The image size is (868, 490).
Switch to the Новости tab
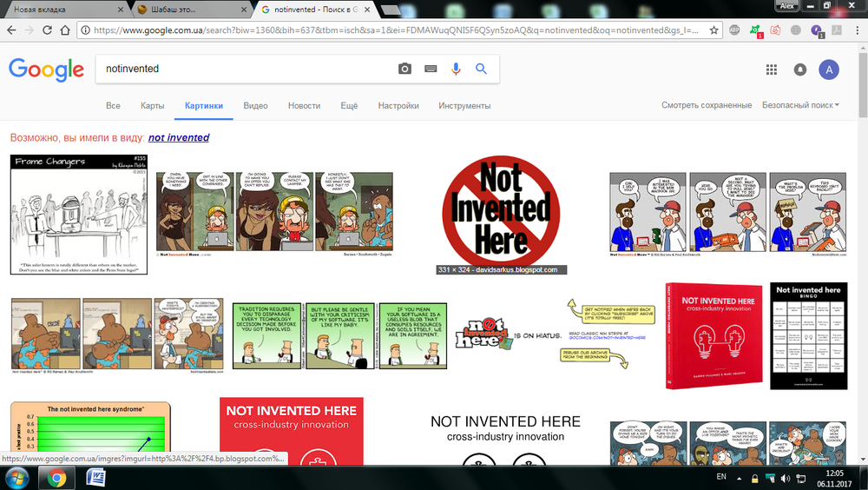(304, 105)
